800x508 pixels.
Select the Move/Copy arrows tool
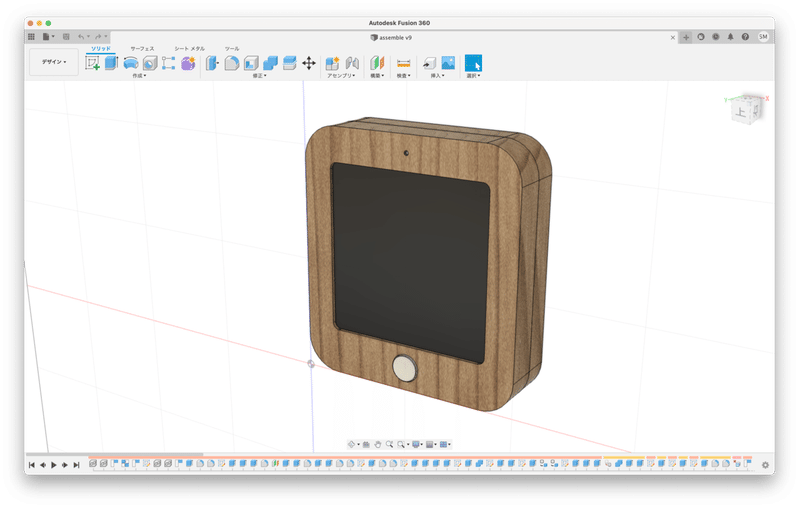(x=309, y=63)
